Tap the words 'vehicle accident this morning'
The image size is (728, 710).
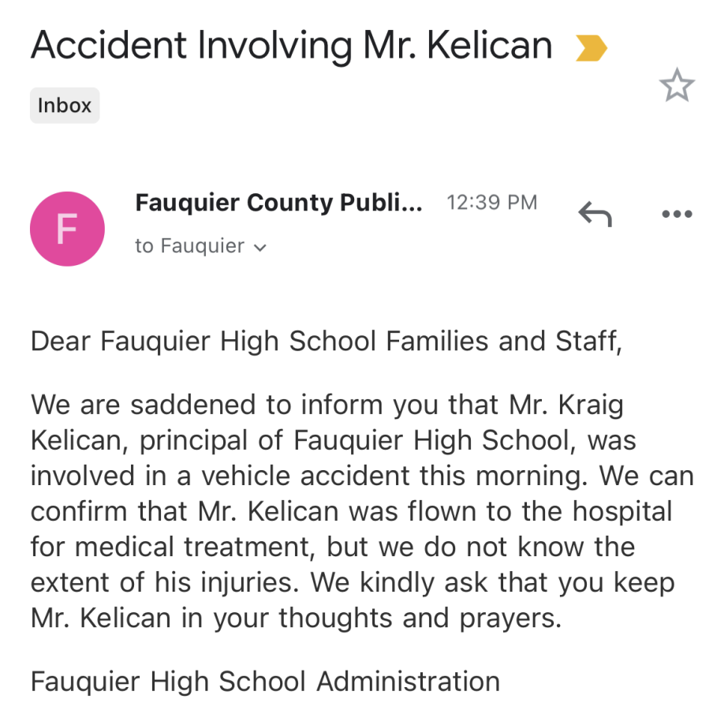[x=390, y=476]
